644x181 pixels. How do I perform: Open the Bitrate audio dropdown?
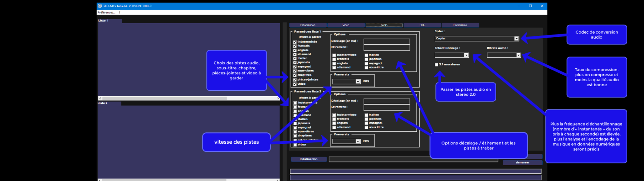pos(518,55)
